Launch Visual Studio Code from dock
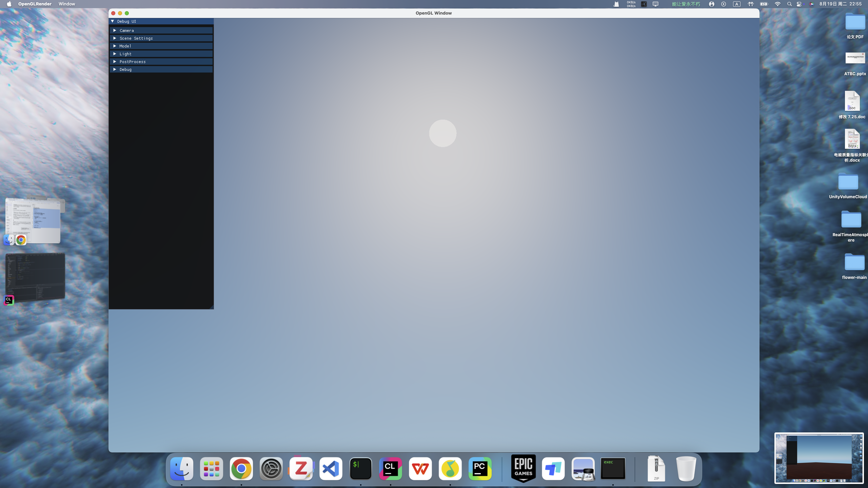Viewport: 868px width, 488px height. 331,469
